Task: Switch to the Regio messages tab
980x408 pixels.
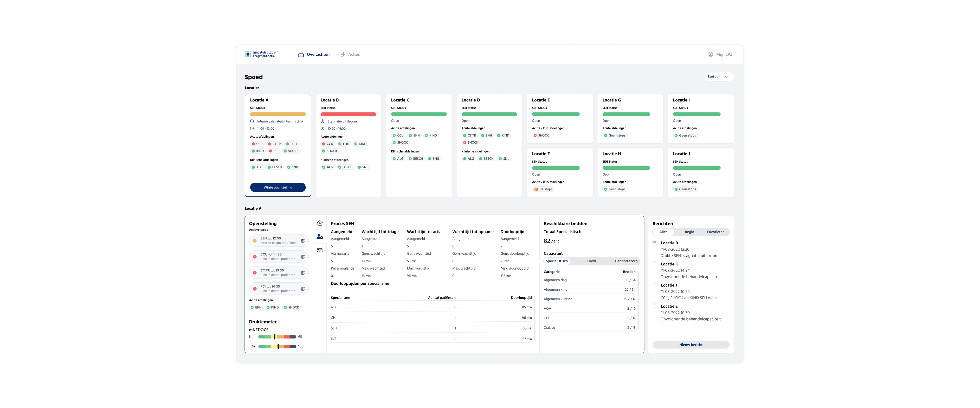Action: (689, 232)
